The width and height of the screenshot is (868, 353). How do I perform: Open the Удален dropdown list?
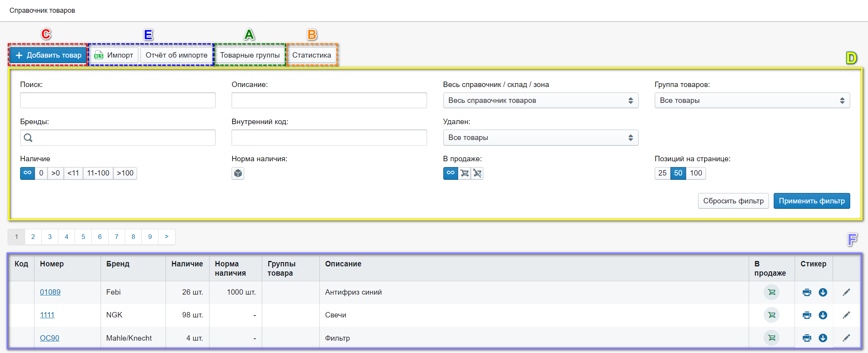[x=540, y=138]
